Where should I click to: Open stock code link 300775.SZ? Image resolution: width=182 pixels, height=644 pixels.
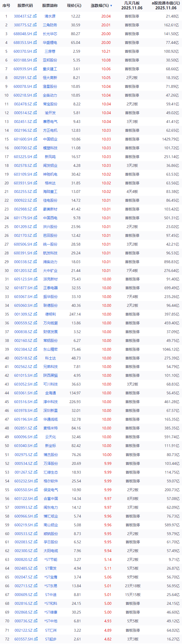pyautogui.click(x=23, y=25)
